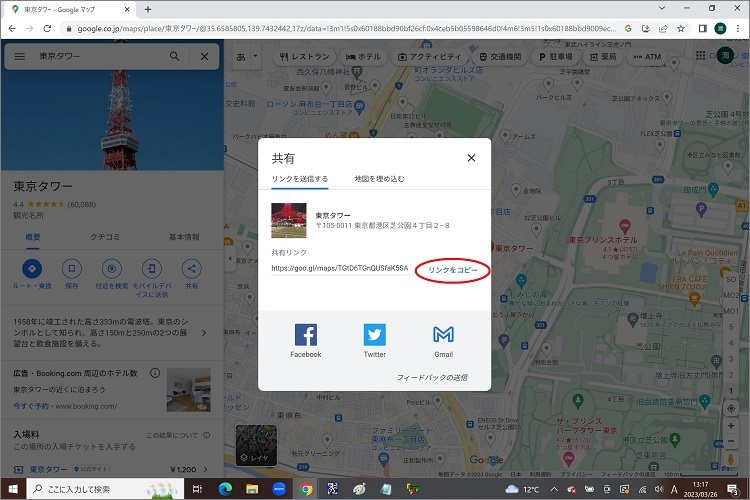Filter map by ホテル chip
This screenshot has width=750, height=500.
[363, 56]
